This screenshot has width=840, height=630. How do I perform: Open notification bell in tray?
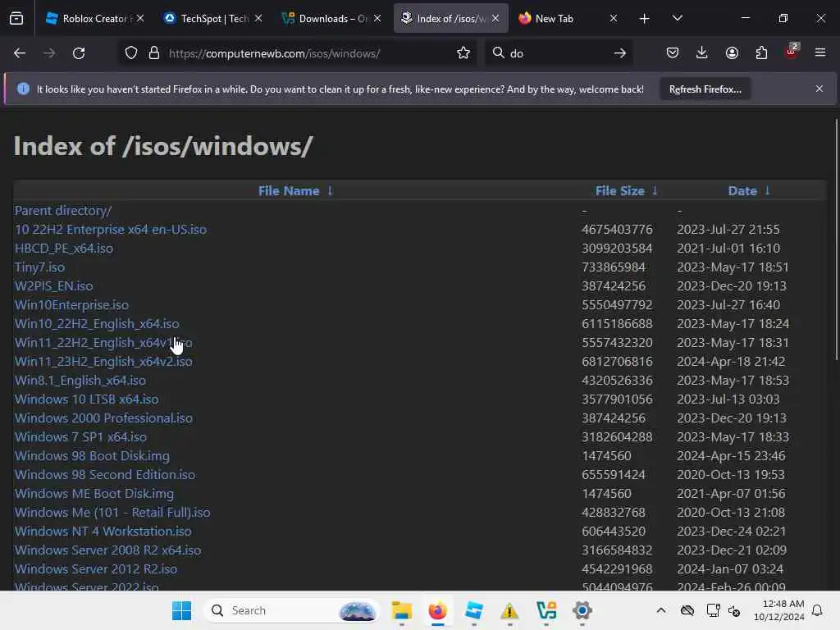click(818, 610)
